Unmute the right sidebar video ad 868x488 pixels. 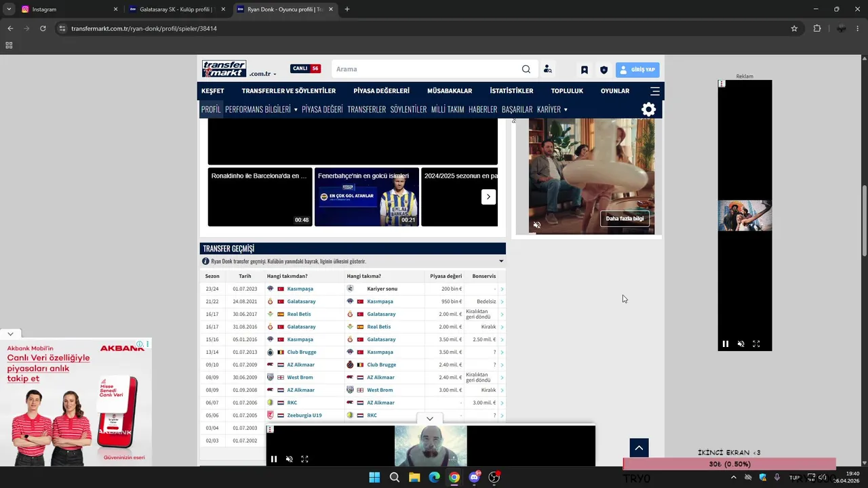pos(741,344)
